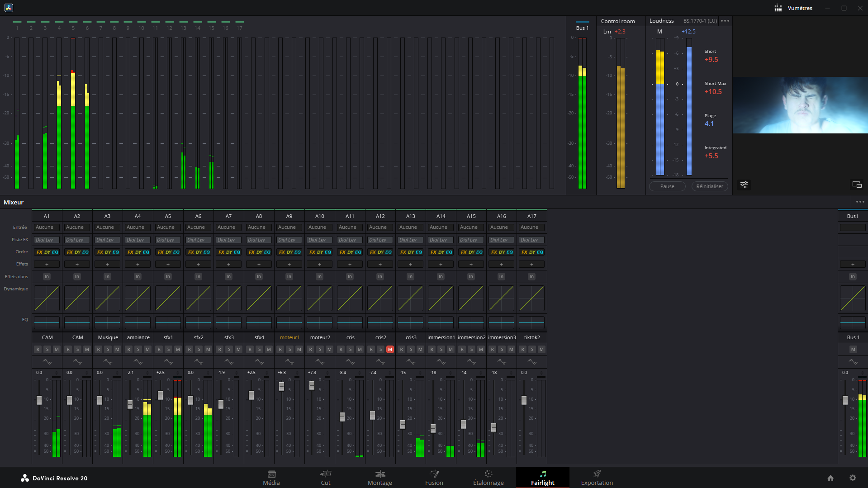Pause the loudness measurement
This screenshot has width=868, height=488.
[x=667, y=186]
